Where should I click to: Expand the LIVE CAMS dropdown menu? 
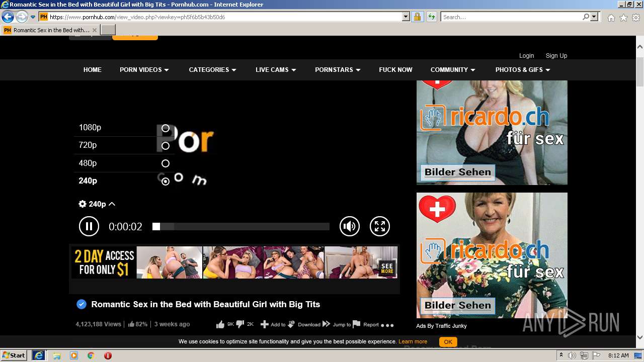[x=276, y=70]
